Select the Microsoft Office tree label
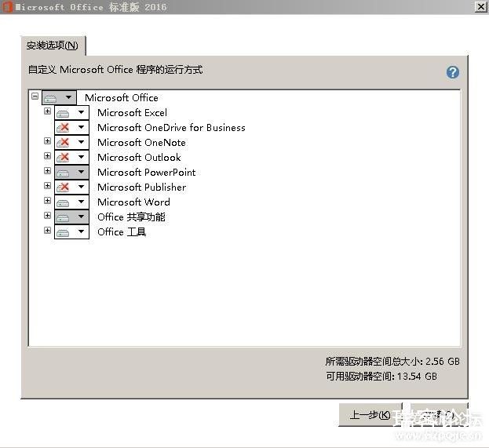The height and width of the screenshot is (448, 489). [122, 97]
